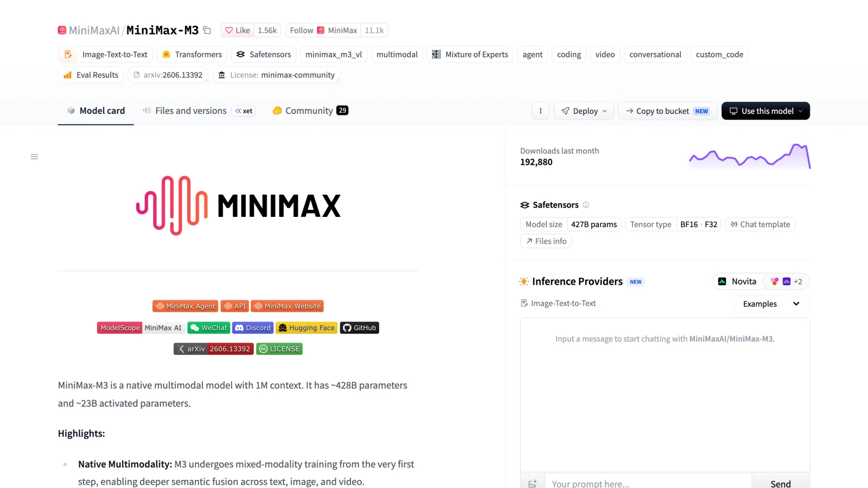Viewport: 868px width, 488px height.
Task: Expand the Deploy dropdown
Action: point(584,111)
